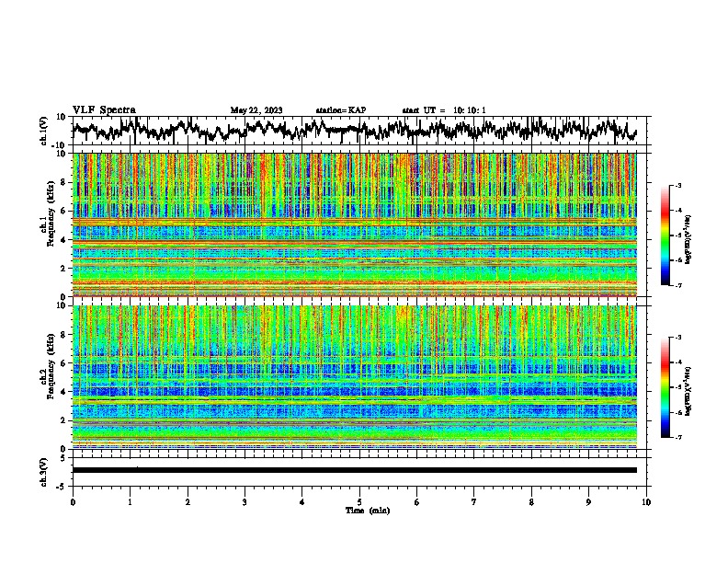Click the "VLF Spectra" plot title
Screen dimensions: 728x563
pos(104,109)
